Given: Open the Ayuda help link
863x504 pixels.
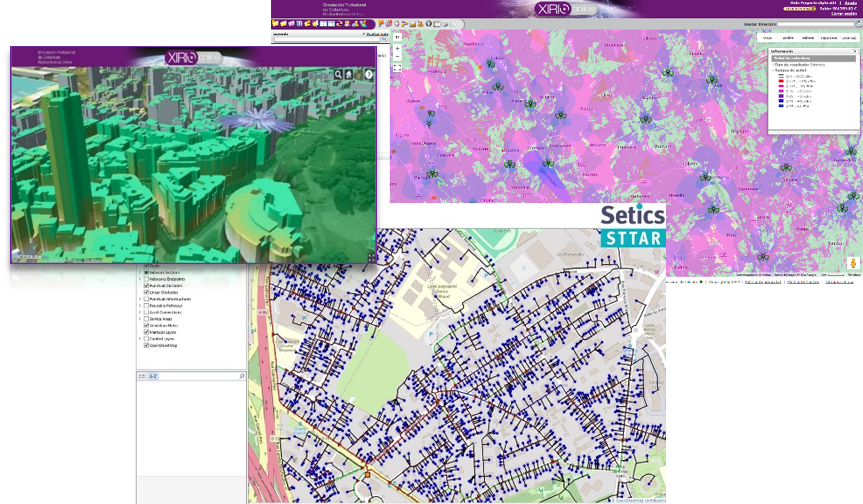Looking at the screenshot, I should [x=850, y=3].
